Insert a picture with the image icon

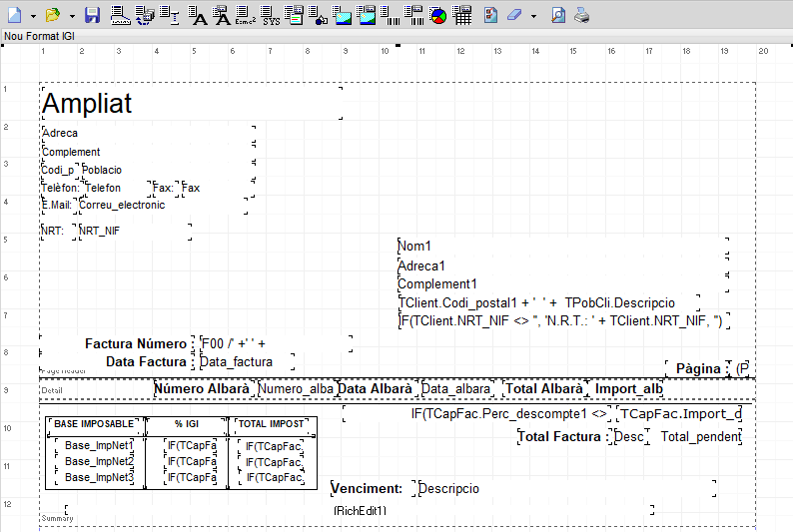(343, 15)
